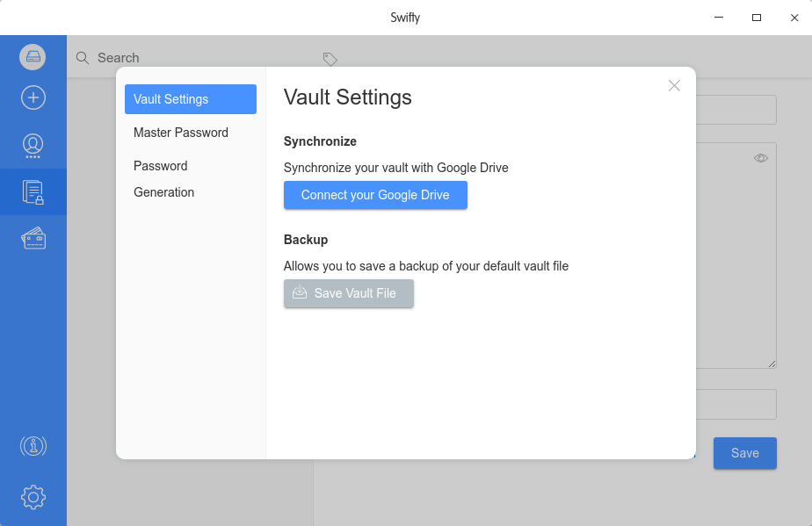
Task: Open the credit cards sidebar icon
Action: (x=33, y=238)
